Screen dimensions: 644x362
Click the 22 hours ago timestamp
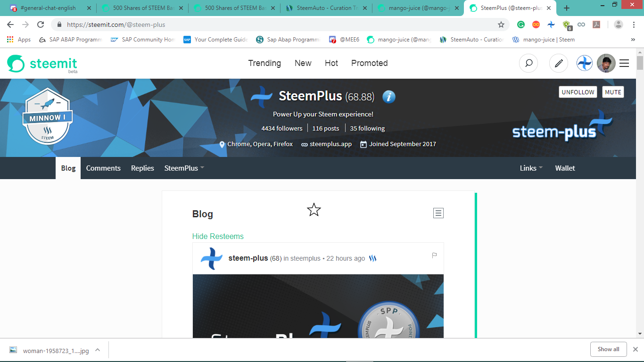pos(346,258)
